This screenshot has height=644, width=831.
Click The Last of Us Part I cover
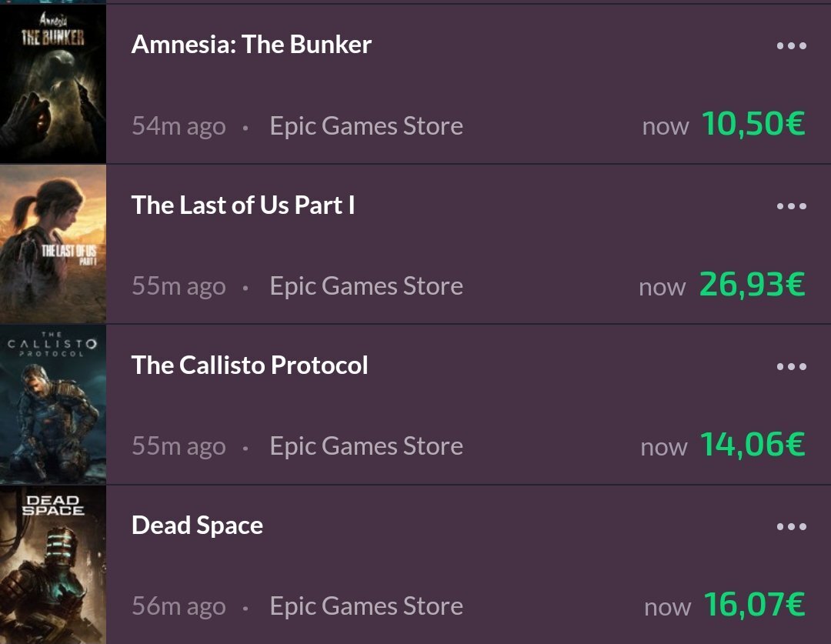52,245
